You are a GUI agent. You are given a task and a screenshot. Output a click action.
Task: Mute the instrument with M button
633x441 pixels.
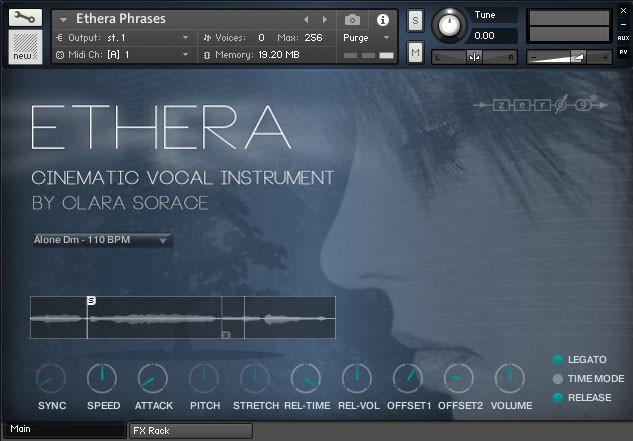tap(415, 50)
